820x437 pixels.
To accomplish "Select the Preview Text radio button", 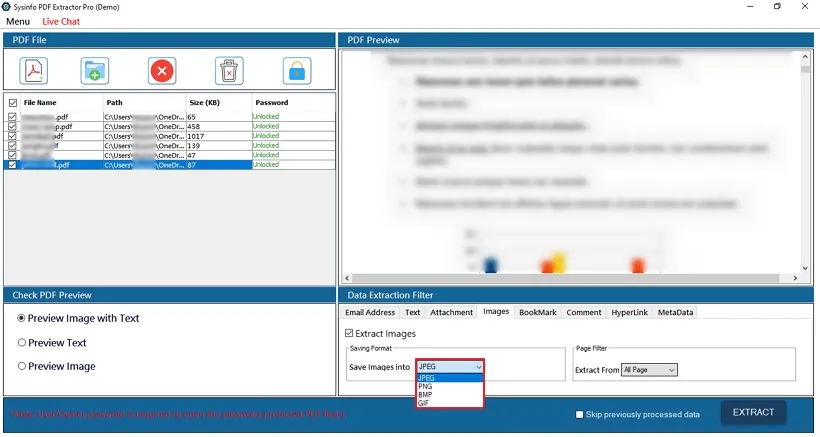I will click(21, 342).
